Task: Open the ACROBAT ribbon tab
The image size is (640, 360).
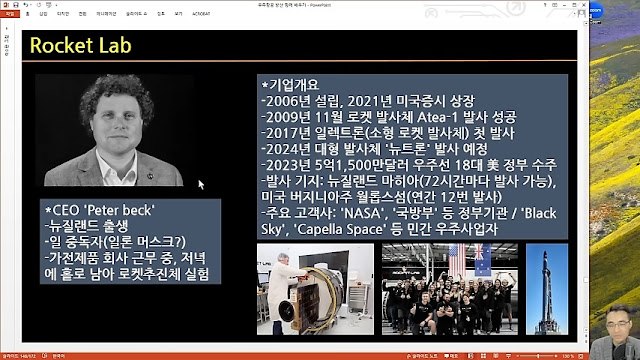Action: [x=201, y=14]
